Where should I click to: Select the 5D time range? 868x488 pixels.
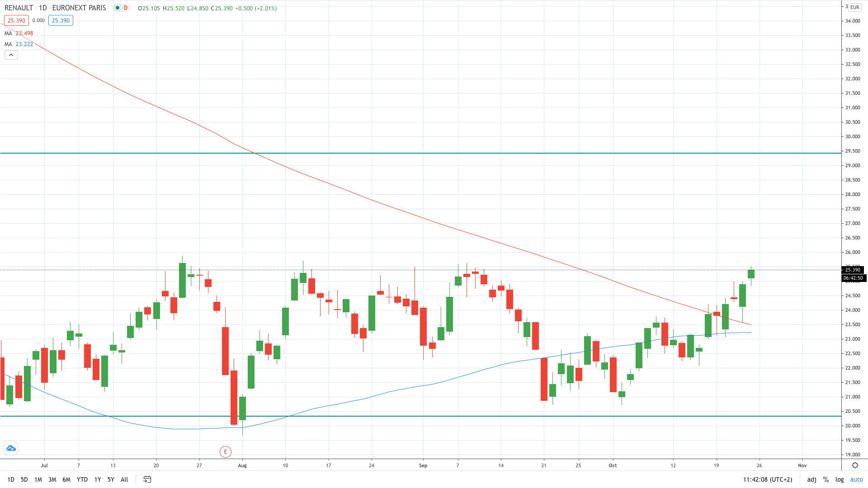(x=24, y=479)
